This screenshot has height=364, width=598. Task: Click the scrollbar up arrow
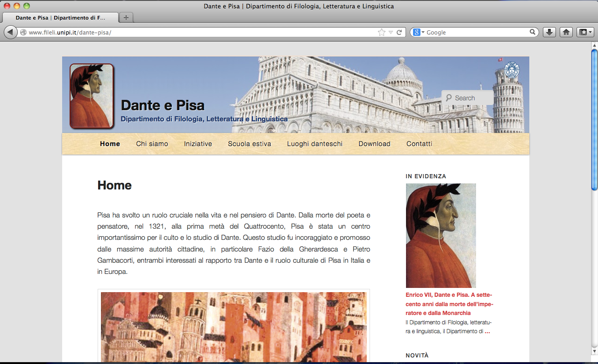(594, 46)
